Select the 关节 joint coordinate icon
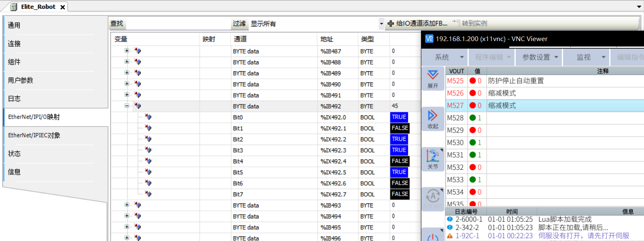 click(433, 159)
